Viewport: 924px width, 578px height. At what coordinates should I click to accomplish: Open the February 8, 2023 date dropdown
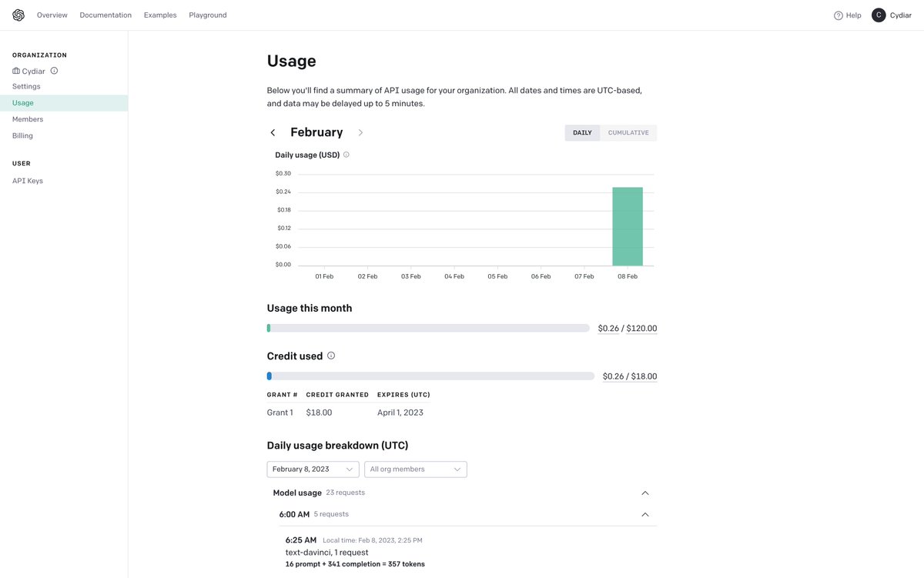coord(313,469)
